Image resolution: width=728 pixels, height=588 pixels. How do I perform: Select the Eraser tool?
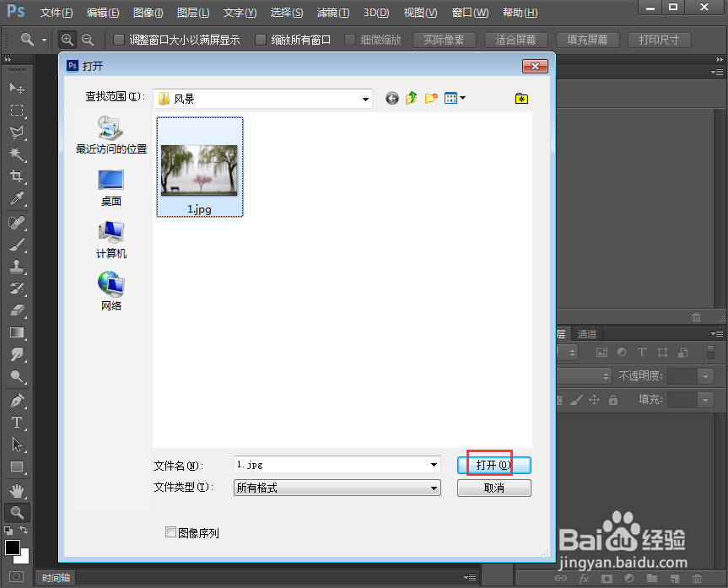tap(17, 310)
